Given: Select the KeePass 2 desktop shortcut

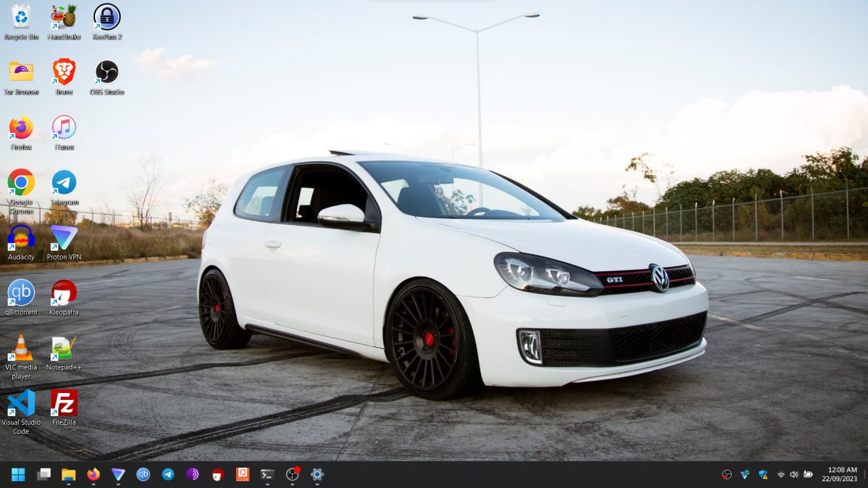Looking at the screenshot, I should click(x=106, y=17).
